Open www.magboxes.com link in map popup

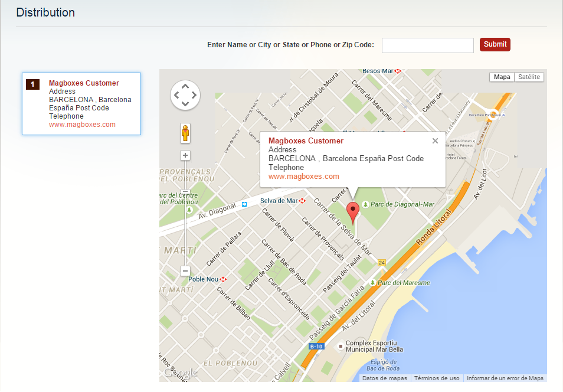(x=304, y=177)
